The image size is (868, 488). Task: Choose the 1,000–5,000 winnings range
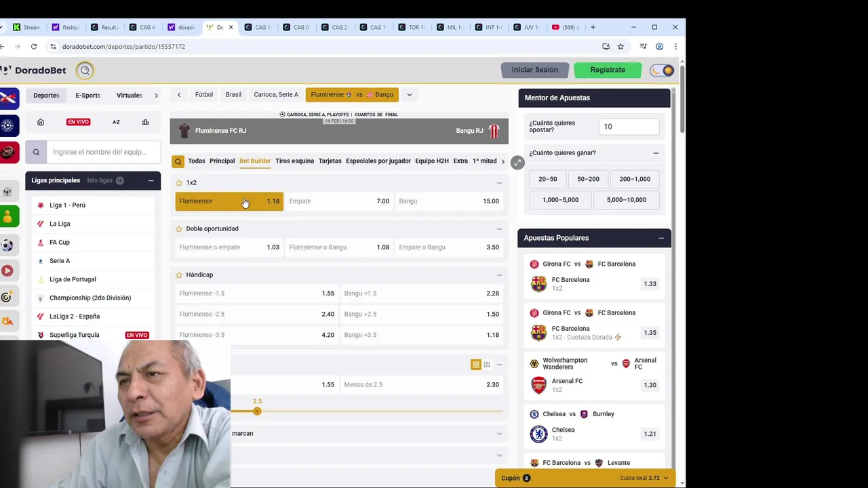(560, 200)
